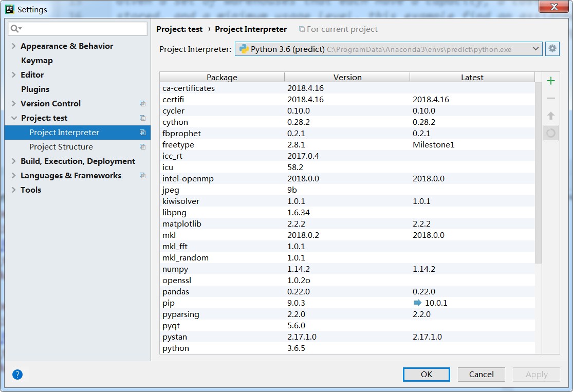
Task: Click the Project: test breadcrumb
Action: [179, 29]
